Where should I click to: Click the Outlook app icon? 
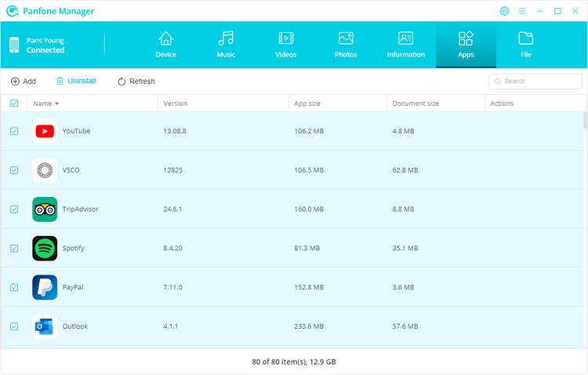pos(45,326)
